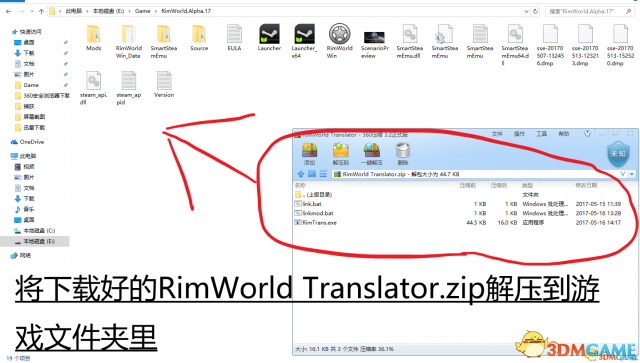Sort archive by 名称 column header
Image resolution: width=640 pixels, height=363 pixels.
pos(300,185)
